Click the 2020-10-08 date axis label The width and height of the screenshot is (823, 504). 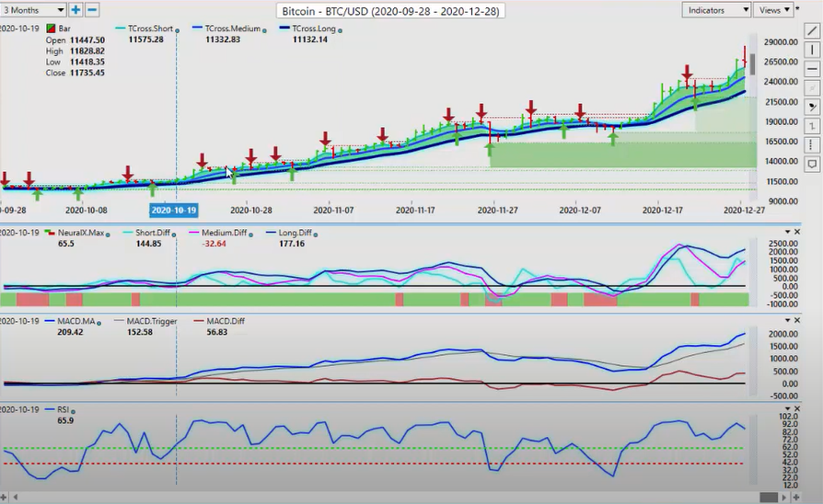[87, 211]
